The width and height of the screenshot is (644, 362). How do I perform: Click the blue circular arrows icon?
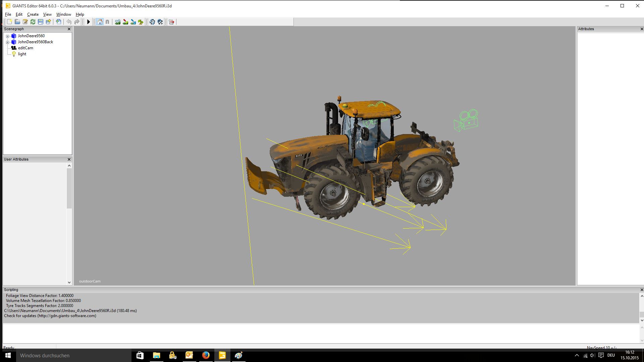(x=152, y=22)
